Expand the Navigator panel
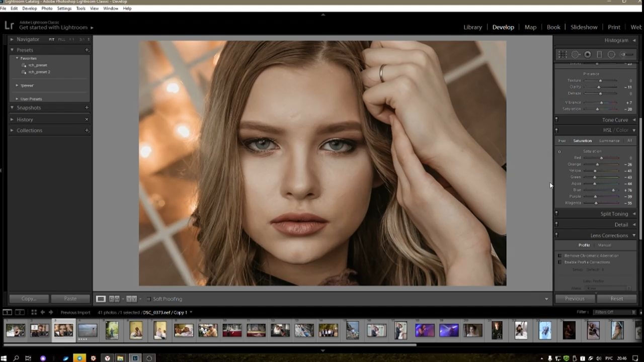This screenshot has height=362, width=644. (12, 39)
